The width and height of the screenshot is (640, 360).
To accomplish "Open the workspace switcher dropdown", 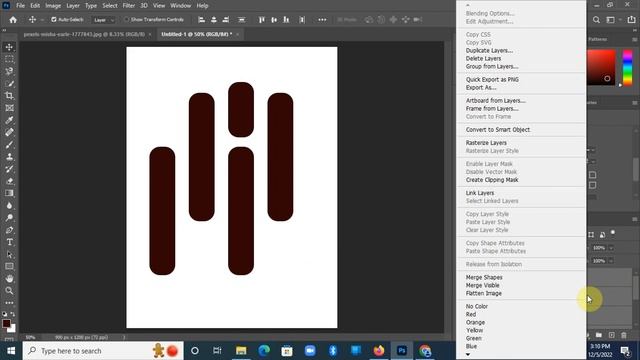I will (x=613, y=20).
